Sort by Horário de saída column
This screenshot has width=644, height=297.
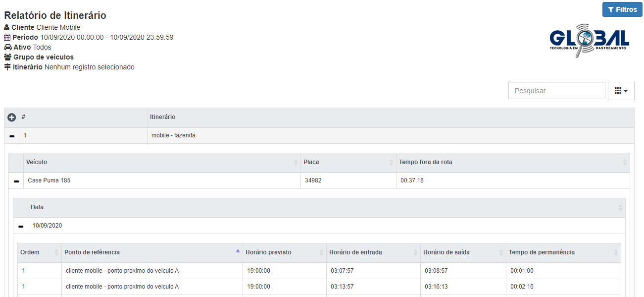[463, 253]
